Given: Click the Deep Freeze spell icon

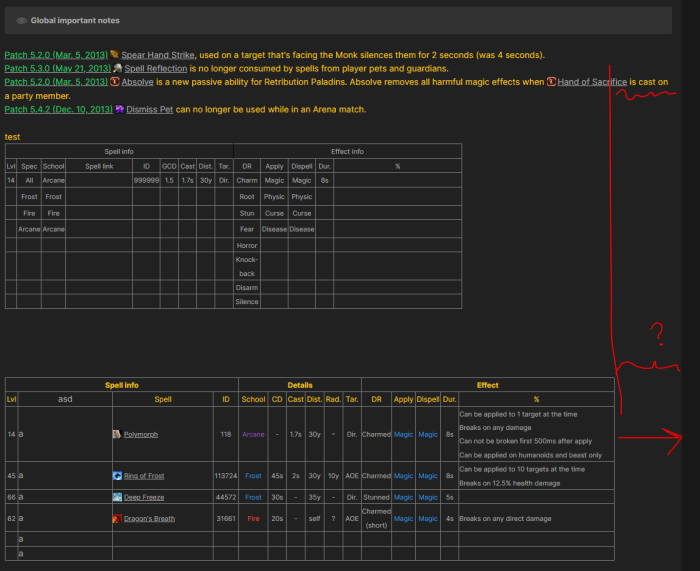Looking at the screenshot, I should (117, 497).
